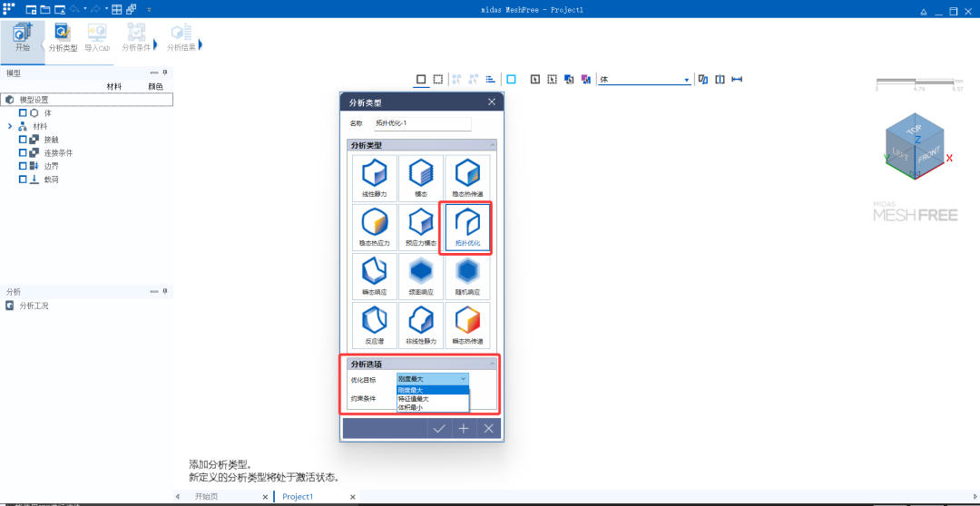The width and height of the screenshot is (980, 506).
Task: Click the LEFT face of the view cube
Action: [899, 153]
